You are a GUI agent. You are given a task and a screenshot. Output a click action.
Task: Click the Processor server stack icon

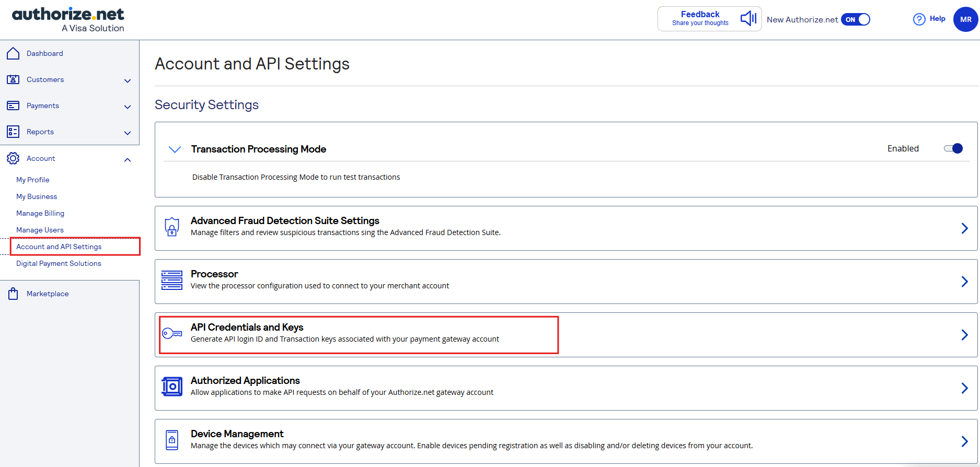[171, 281]
